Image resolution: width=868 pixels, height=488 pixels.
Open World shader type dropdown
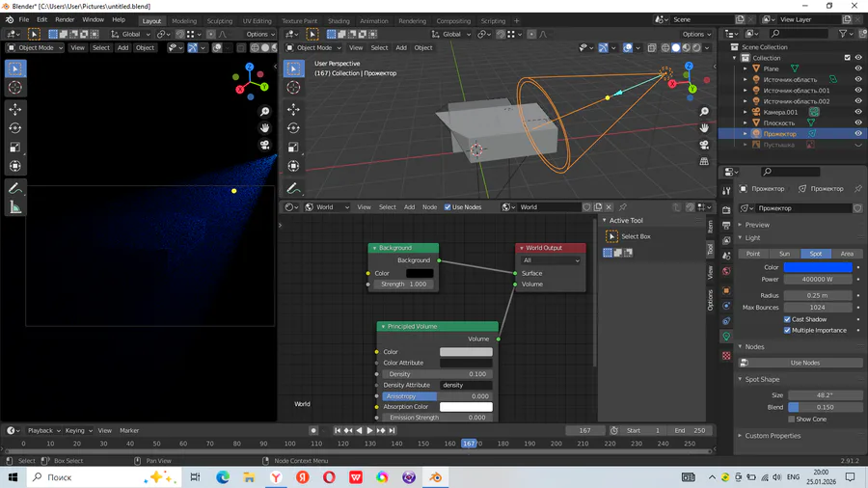327,207
